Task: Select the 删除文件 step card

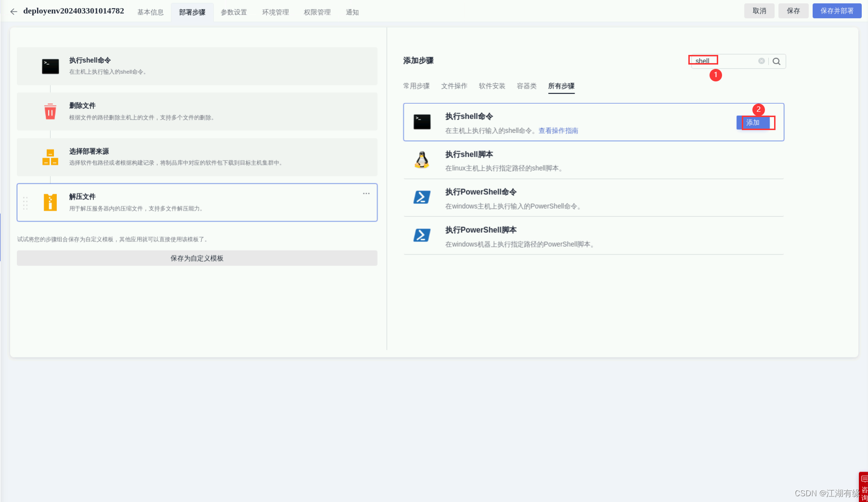Action: (197, 111)
